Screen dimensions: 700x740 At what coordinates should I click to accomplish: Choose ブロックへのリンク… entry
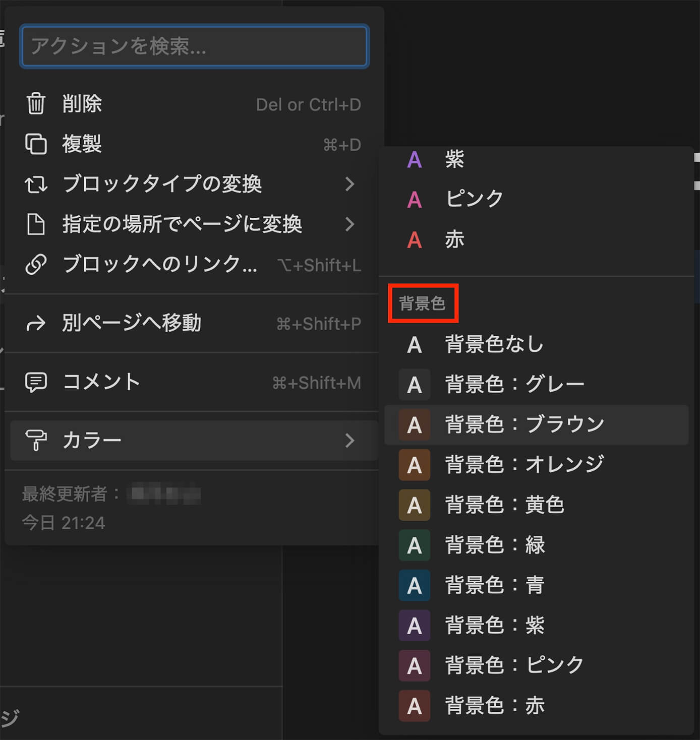pos(193,264)
